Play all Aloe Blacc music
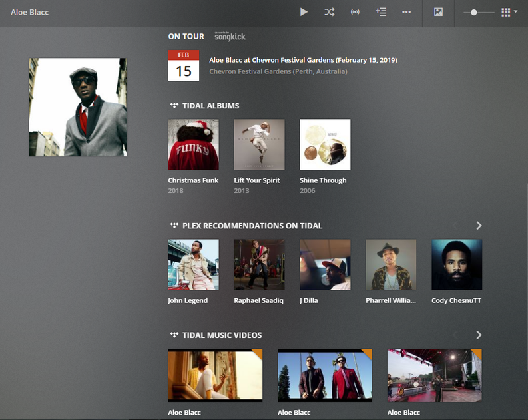This screenshot has height=420, width=528. click(304, 12)
